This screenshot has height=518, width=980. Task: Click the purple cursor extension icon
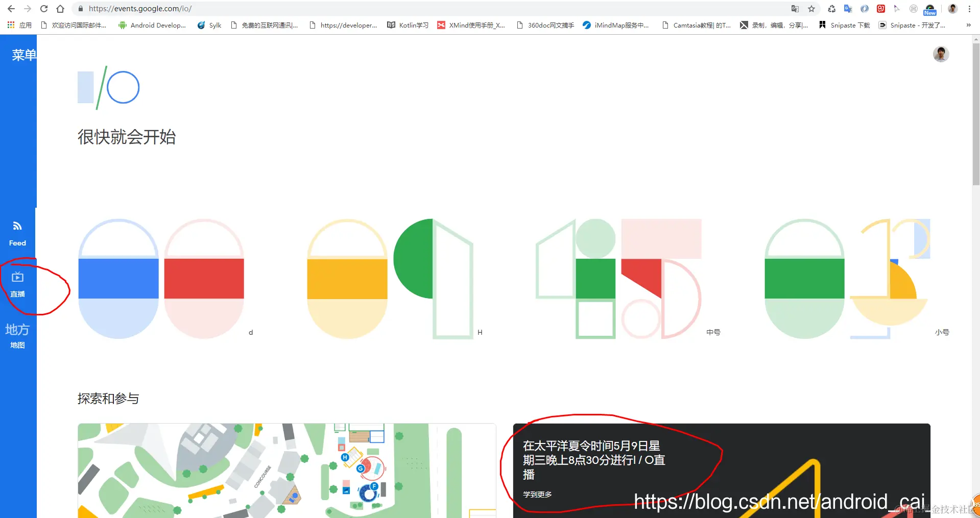coord(897,9)
